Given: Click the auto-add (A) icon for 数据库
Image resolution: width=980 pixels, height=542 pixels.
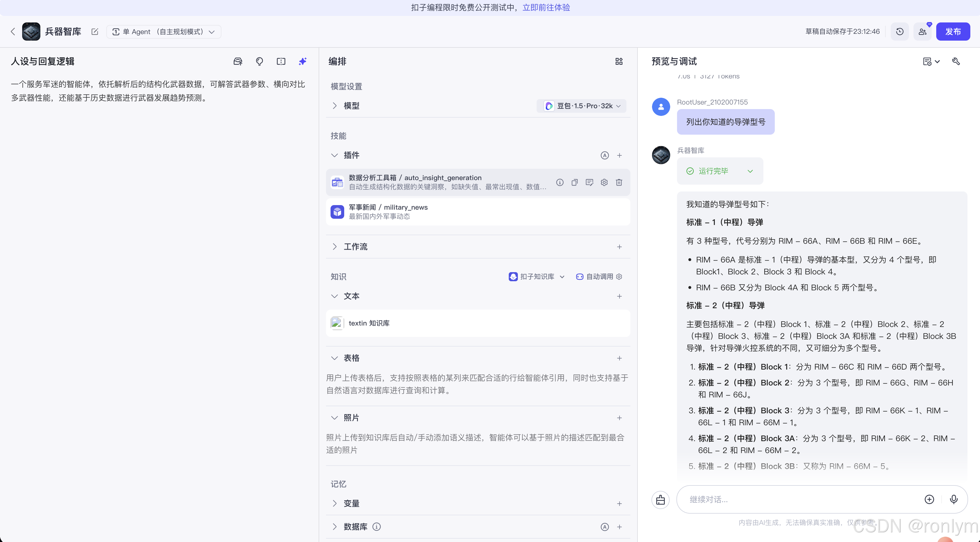Looking at the screenshot, I should [x=605, y=527].
